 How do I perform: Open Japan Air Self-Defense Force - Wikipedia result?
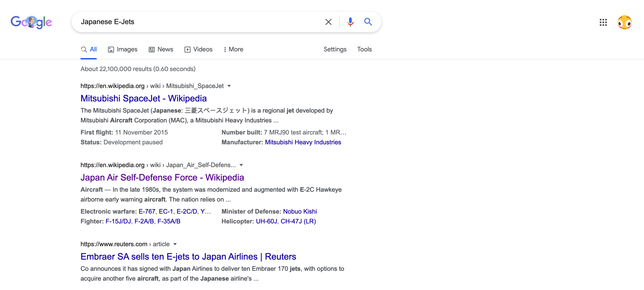pos(162,177)
